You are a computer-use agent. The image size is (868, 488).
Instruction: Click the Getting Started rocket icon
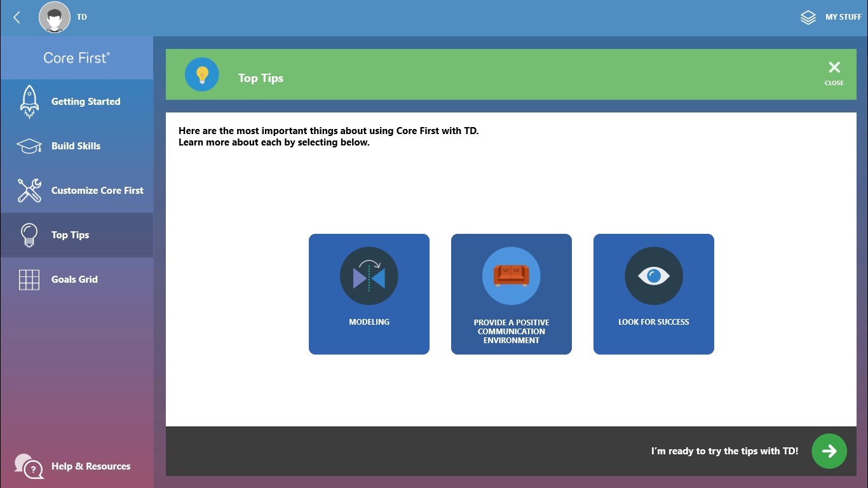[x=29, y=102]
